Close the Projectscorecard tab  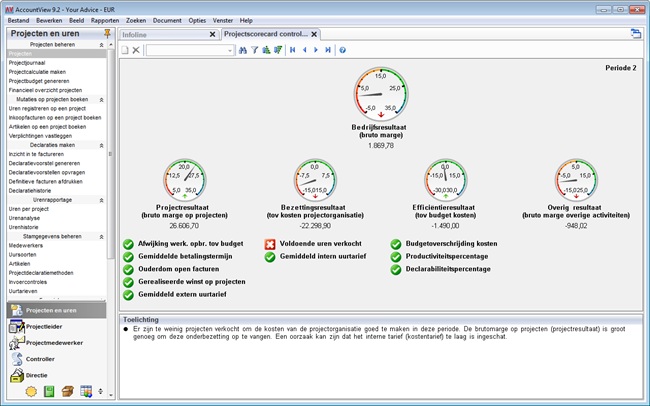click(314, 34)
